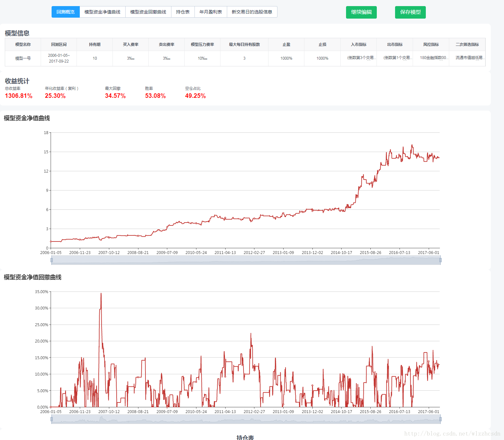Click the 流通市值越低易.. filter cell
This screenshot has width=504, height=440.
(x=467, y=58)
